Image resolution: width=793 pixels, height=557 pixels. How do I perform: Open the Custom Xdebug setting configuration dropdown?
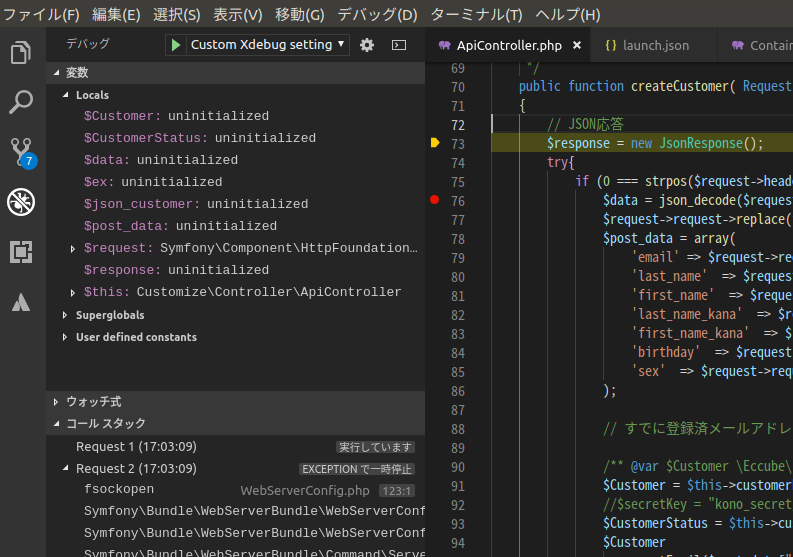[x=268, y=45]
